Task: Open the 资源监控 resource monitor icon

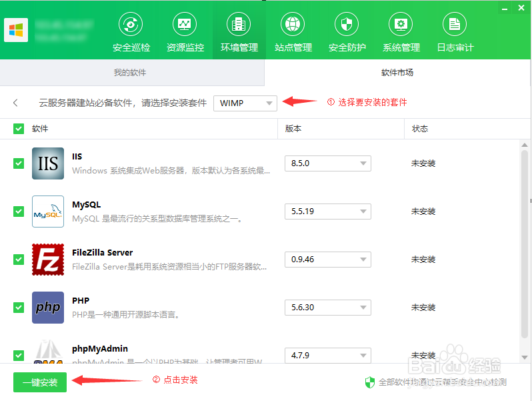Action: 185,25
